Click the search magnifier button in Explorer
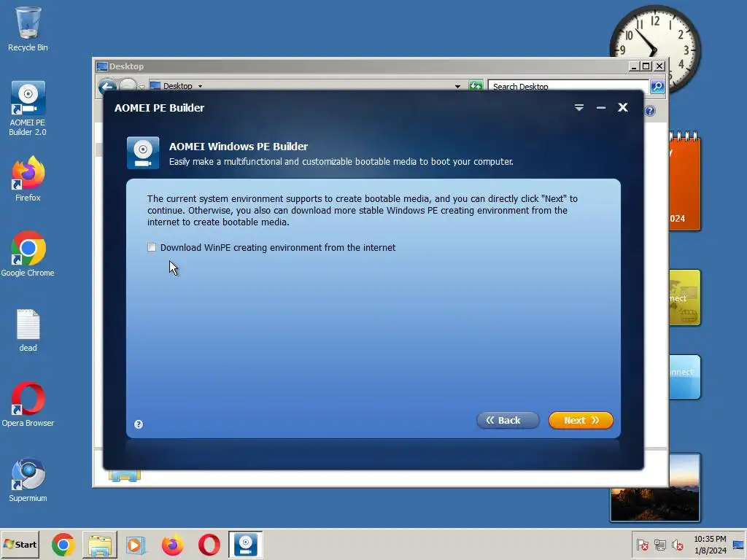747x560 pixels. pos(657,86)
